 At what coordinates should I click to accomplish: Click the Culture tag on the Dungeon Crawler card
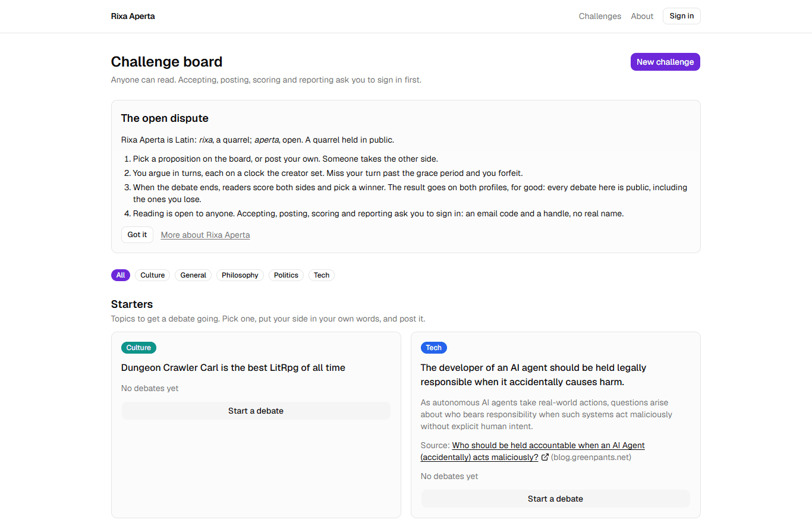click(x=139, y=348)
